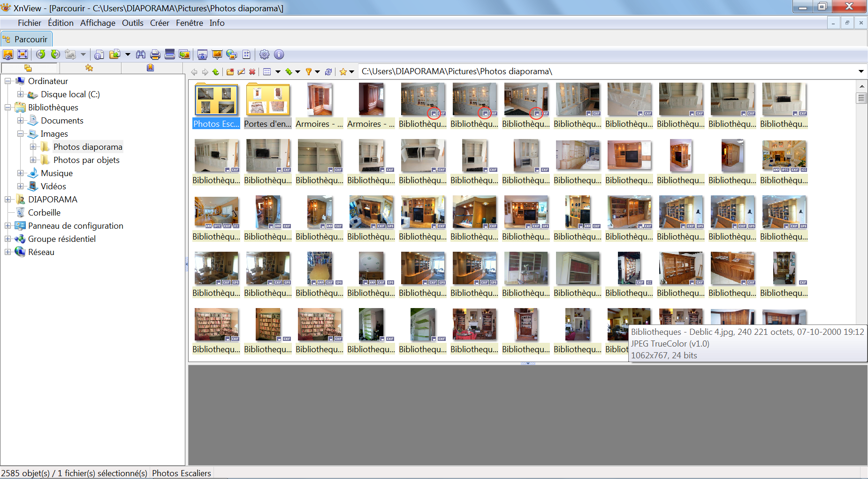
Task: Show the About information icon
Action: tap(279, 54)
